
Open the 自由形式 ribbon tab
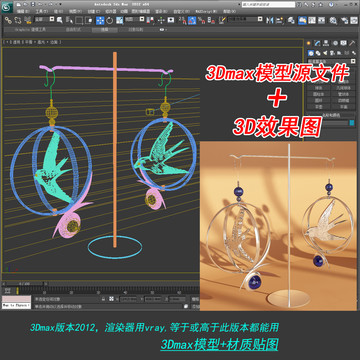(x=73, y=30)
